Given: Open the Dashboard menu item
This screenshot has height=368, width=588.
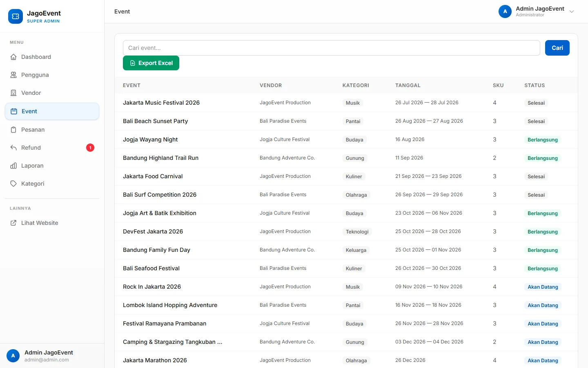Looking at the screenshot, I should click(52, 57).
